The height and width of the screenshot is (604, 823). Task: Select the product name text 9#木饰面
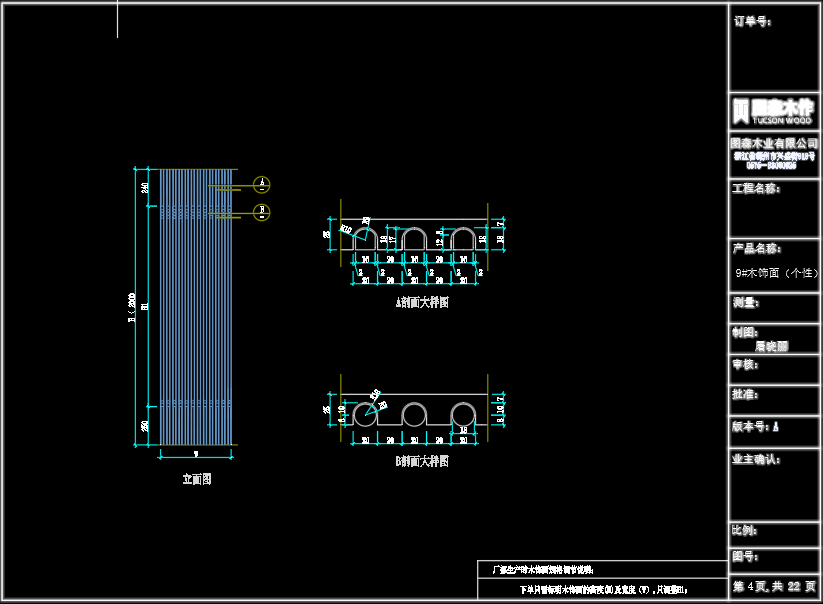(775, 272)
